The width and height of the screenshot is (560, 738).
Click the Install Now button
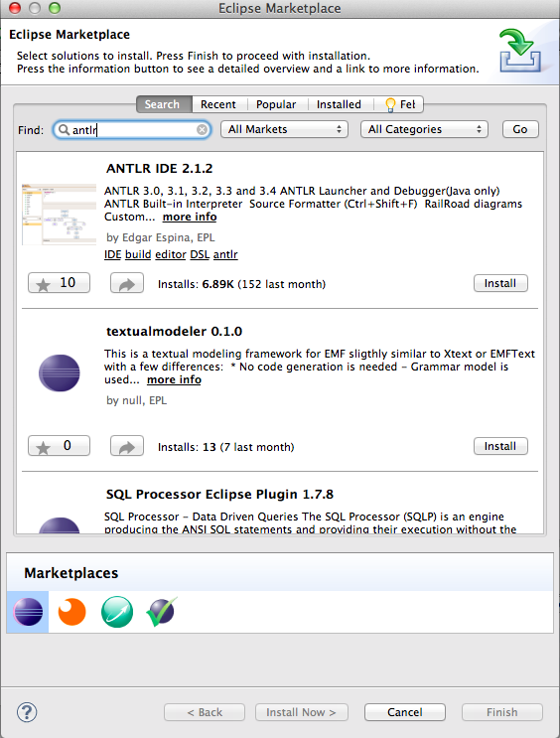[302, 712]
